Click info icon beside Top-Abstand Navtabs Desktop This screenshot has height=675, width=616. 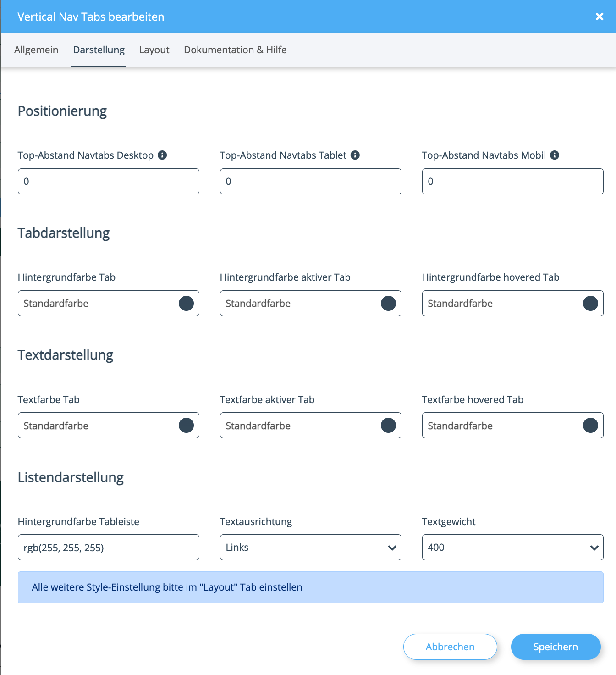point(162,155)
